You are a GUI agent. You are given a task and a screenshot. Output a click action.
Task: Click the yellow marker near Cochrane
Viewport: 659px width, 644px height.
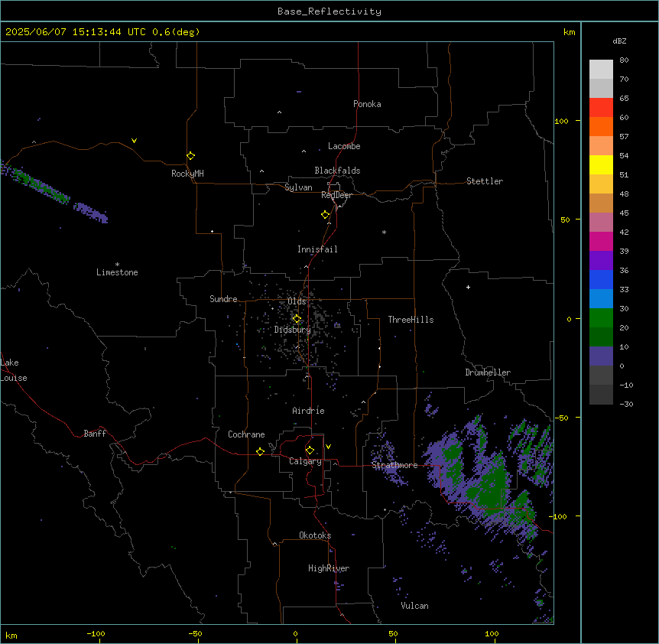click(260, 451)
